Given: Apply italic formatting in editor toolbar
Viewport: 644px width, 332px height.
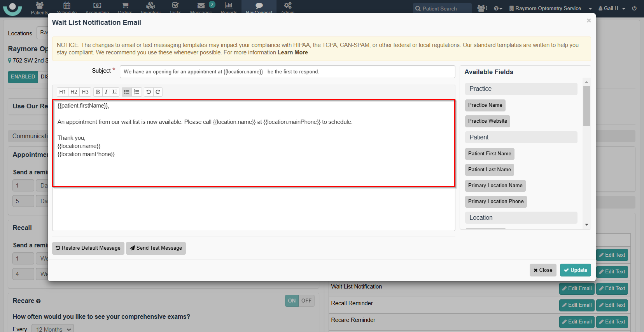Looking at the screenshot, I should [x=106, y=92].
